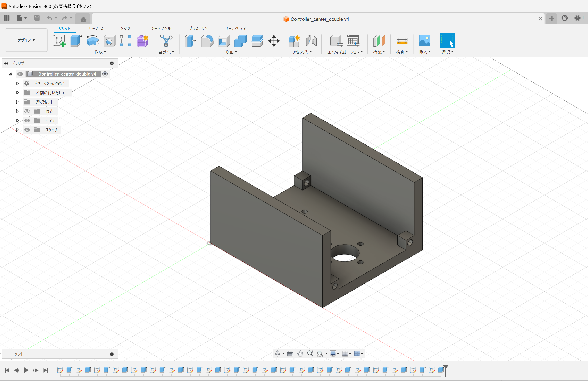The height and width of the screenshot is (381, 588).
Task: Click the Joint tool icon
Action: 311,41
